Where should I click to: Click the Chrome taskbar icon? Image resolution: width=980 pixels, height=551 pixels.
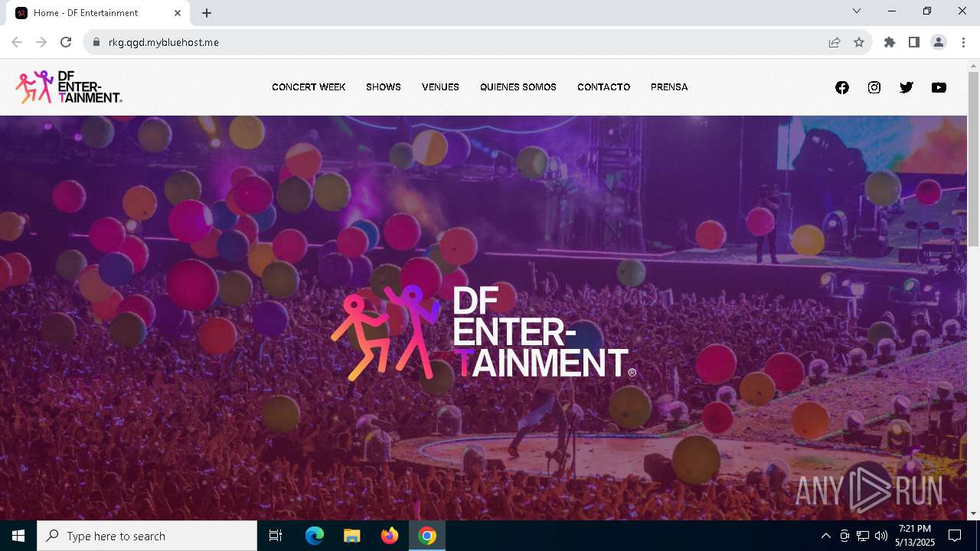427,536
